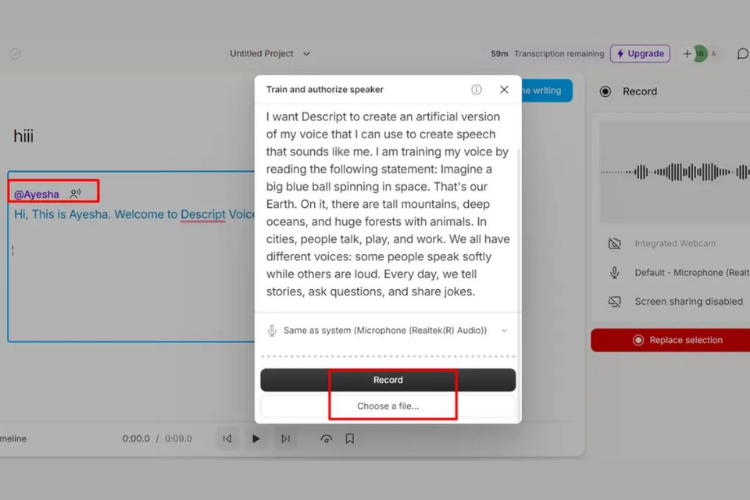Open the playback speed icon
This screenshot has height=500, width=750.
coord(326,439)
